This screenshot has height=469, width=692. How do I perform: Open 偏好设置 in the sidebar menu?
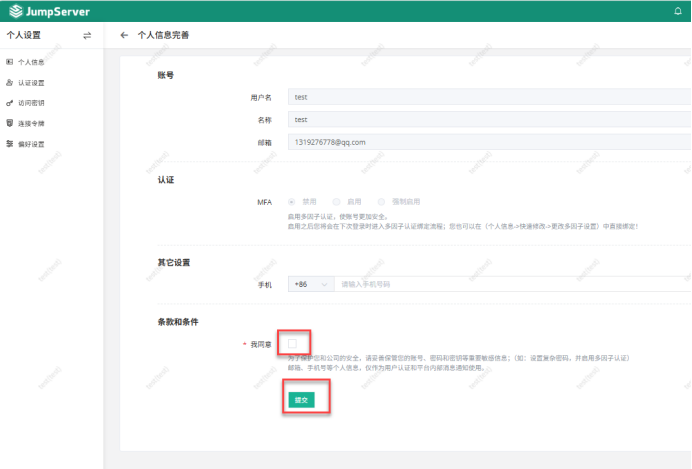coord(31,144)
